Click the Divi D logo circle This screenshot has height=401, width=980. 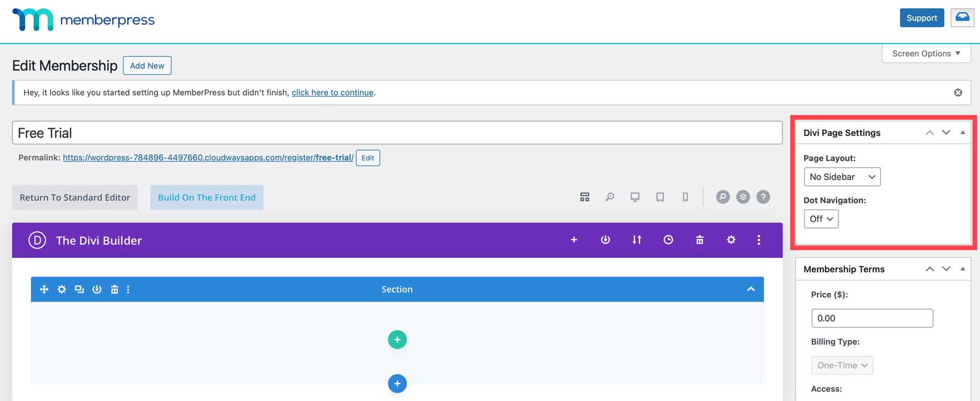point(37,240)
